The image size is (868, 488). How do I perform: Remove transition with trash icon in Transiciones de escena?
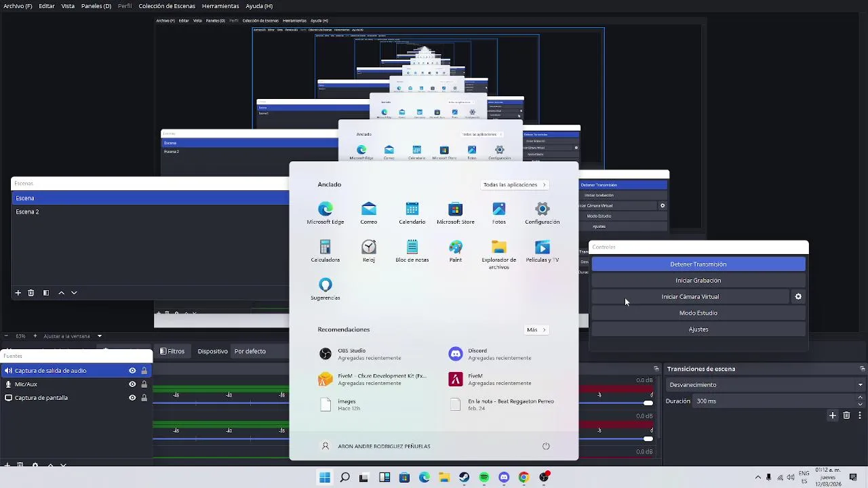[x=846, y=415]
